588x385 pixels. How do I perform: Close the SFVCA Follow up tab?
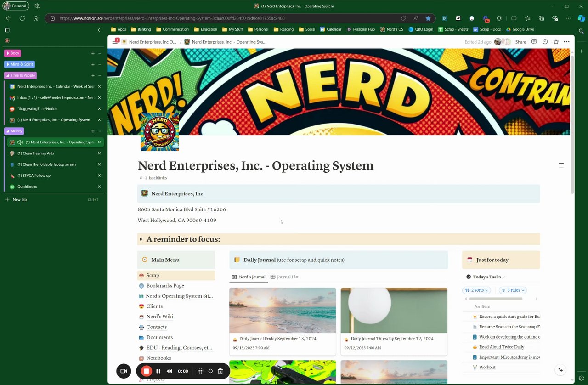pyautogui.click(x=99, y=176)
